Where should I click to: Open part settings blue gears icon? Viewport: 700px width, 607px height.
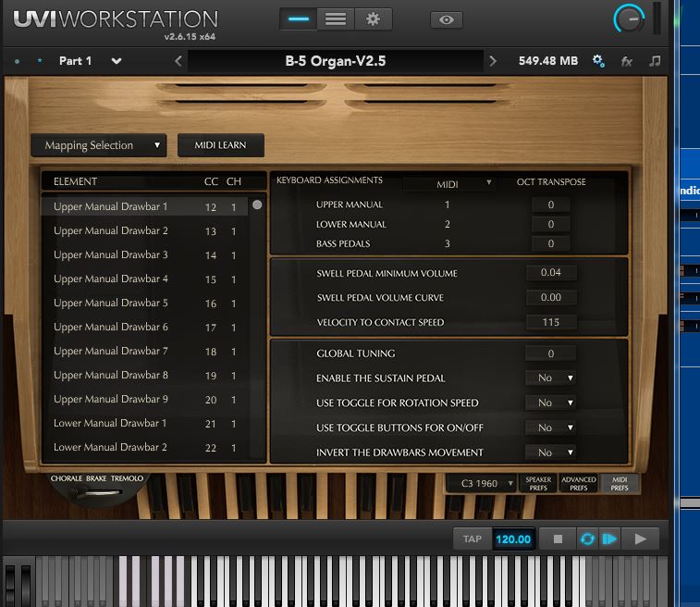click(x=598, y=61)
